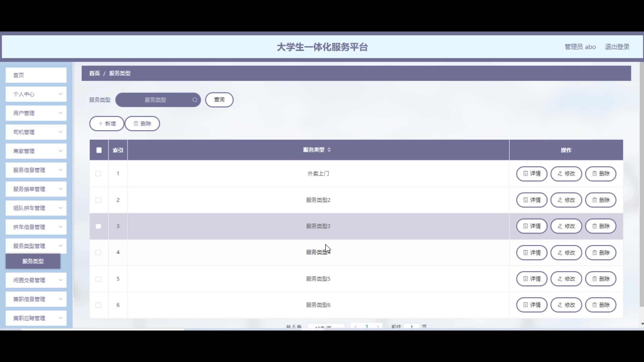Click the sort arrows on 服务类型 column header
Viewport: 644px width, 362px height.
point(329,150)
